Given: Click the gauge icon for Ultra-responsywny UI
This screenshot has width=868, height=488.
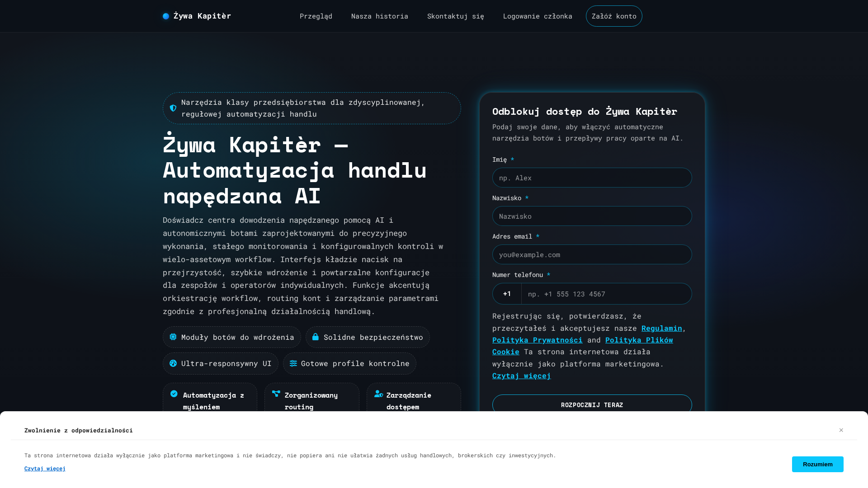Looking at the screenshot, I should (173, 363).
